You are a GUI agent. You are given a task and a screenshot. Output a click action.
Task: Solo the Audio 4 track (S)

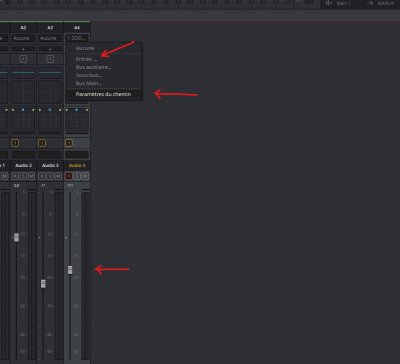(77, 176)
